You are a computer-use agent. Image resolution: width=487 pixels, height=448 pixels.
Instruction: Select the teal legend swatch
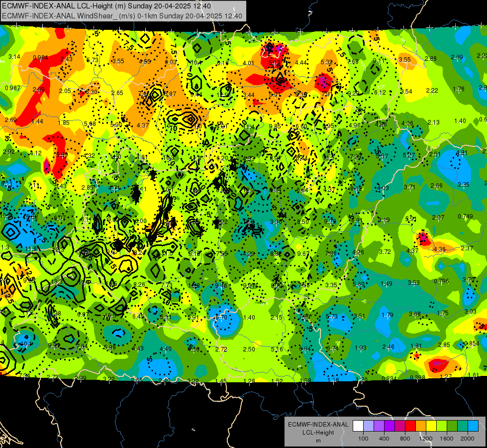pos(463,426)
